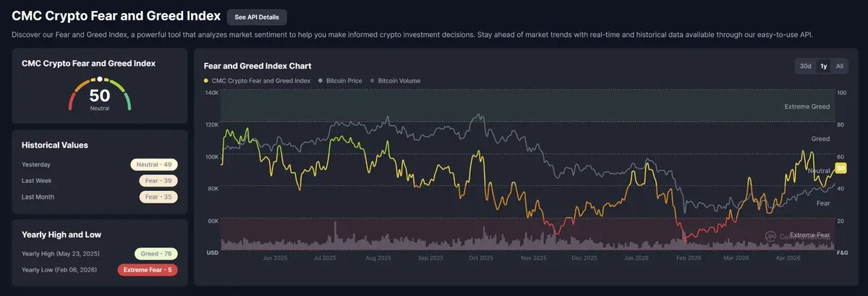
Task: Click the F&G axis label
Action: (842, 253)
